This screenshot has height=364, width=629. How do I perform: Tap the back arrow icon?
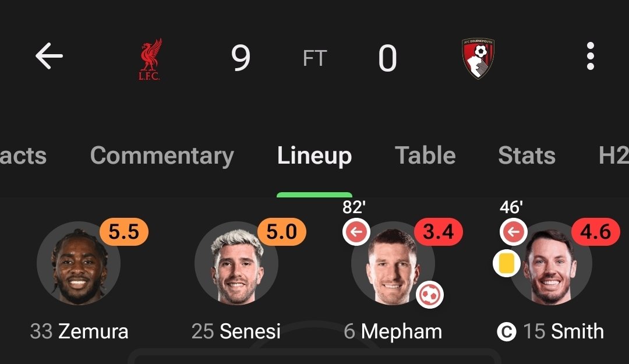49,56
